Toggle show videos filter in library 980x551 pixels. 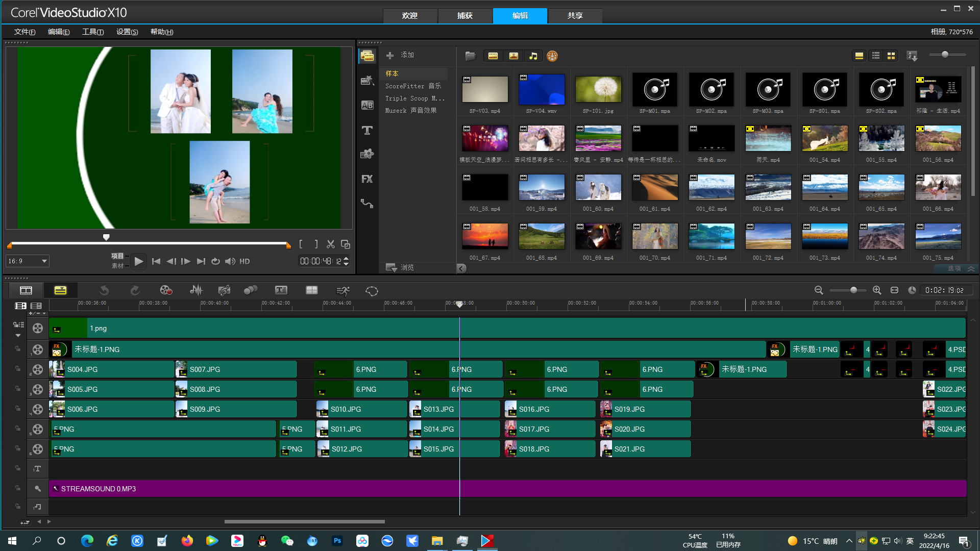[493, 56]
